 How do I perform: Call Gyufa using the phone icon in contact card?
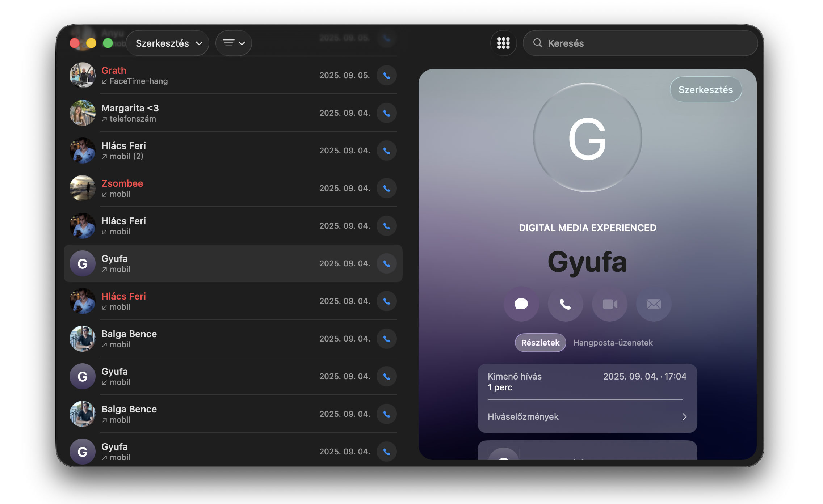[565, 304]
